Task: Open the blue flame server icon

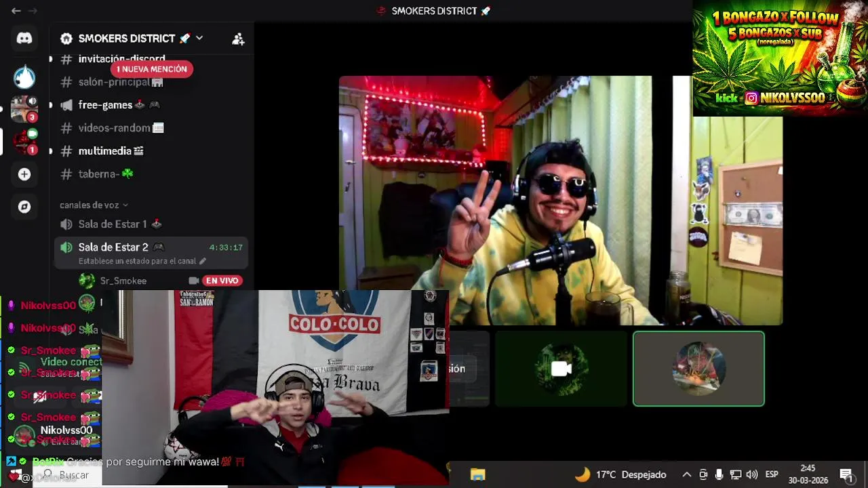Action: point(24,77)
